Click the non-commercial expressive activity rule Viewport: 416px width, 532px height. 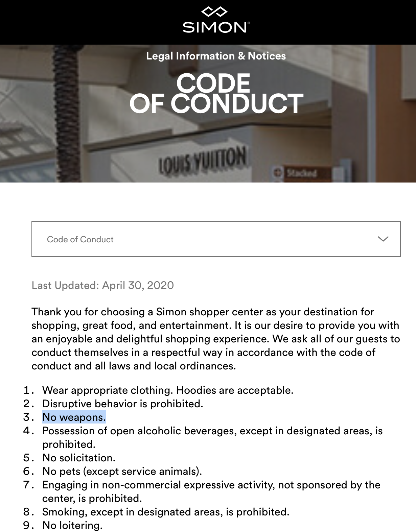[211, 485]
